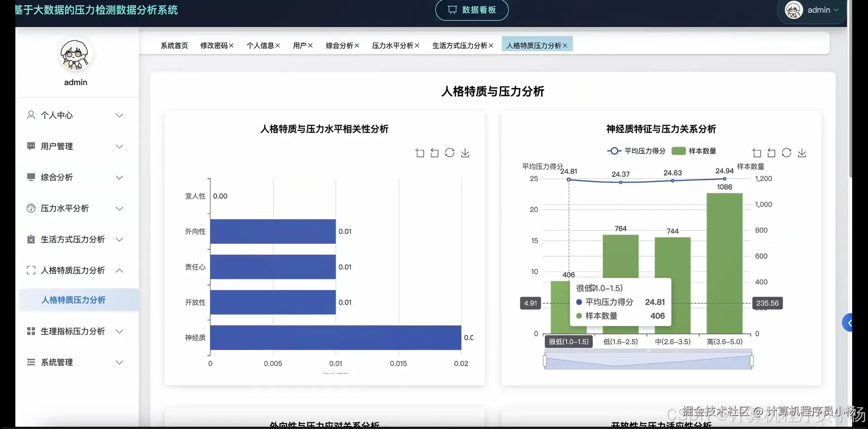Click the refresh icon on the neuroticism chart
Screen dimensions: 868x429
pyautogui.click(x=787, y=153)
